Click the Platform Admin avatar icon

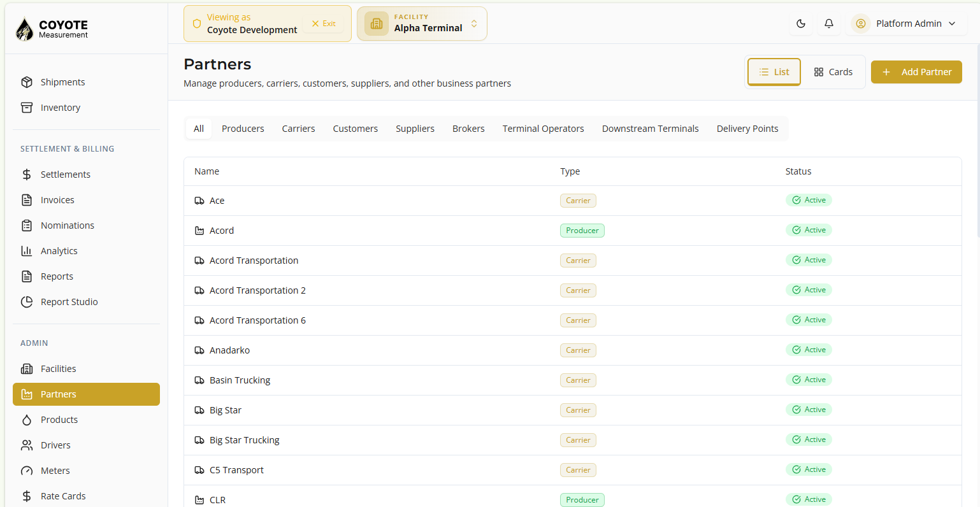pos(860,24)
